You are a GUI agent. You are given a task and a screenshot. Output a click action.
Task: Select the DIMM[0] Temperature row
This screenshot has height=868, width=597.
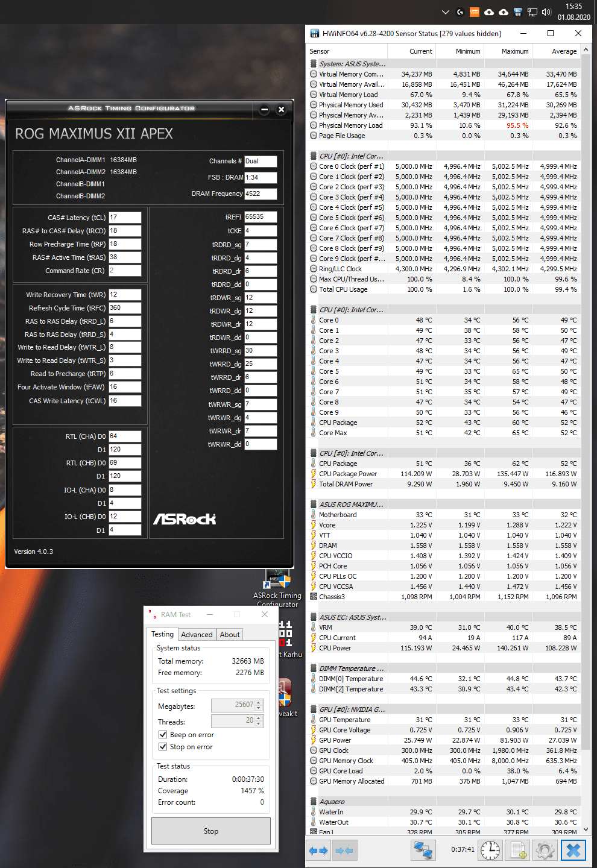[x=444, y=679]
